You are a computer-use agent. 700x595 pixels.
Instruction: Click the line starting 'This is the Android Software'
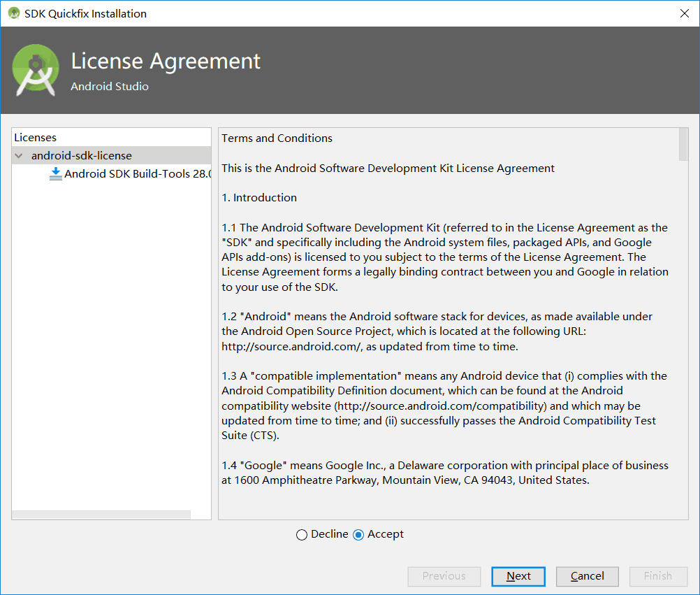coord(388,169)
